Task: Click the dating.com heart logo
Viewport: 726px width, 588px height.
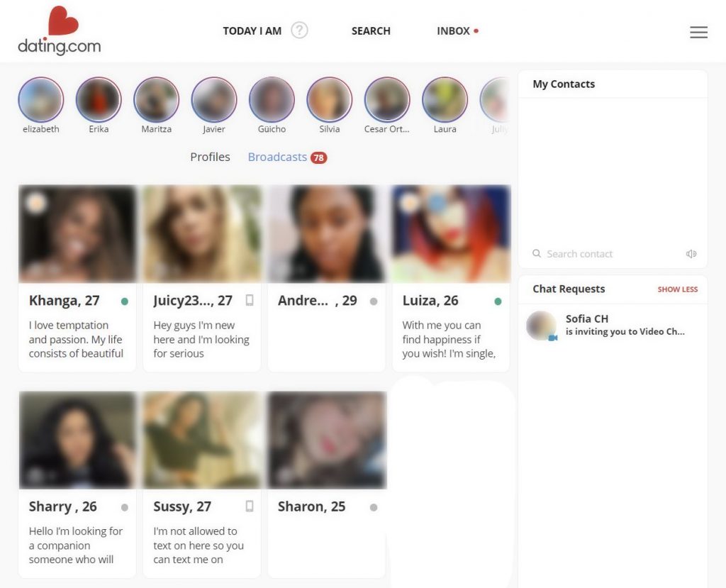Action: pos(60,30)
